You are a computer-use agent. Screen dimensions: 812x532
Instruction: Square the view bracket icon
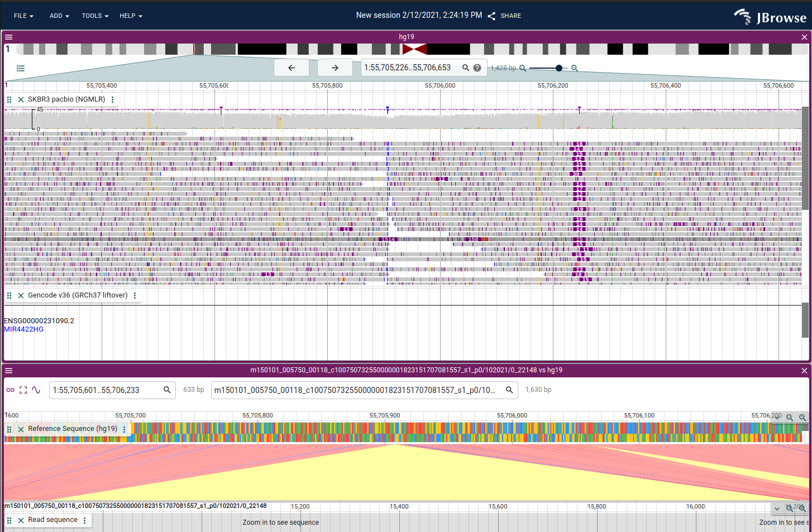point(23,390)
